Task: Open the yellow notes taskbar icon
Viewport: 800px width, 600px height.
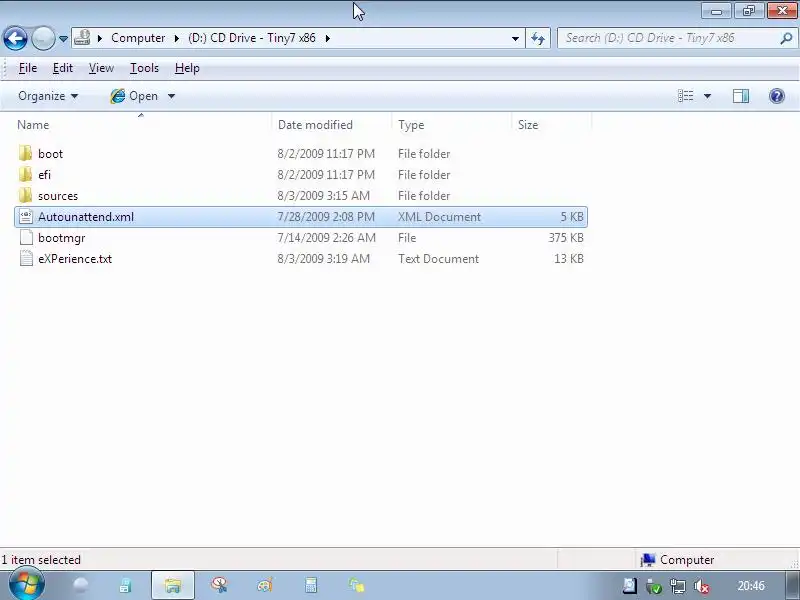Action: click(x=356, y=585)
